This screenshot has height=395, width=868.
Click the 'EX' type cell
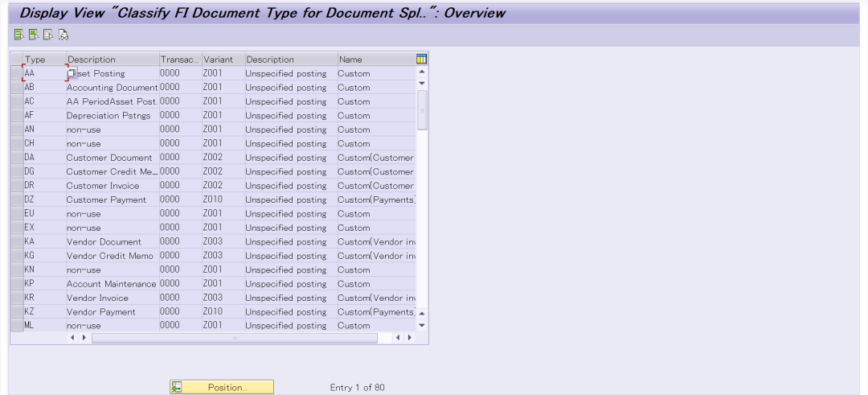pos(45,228)
